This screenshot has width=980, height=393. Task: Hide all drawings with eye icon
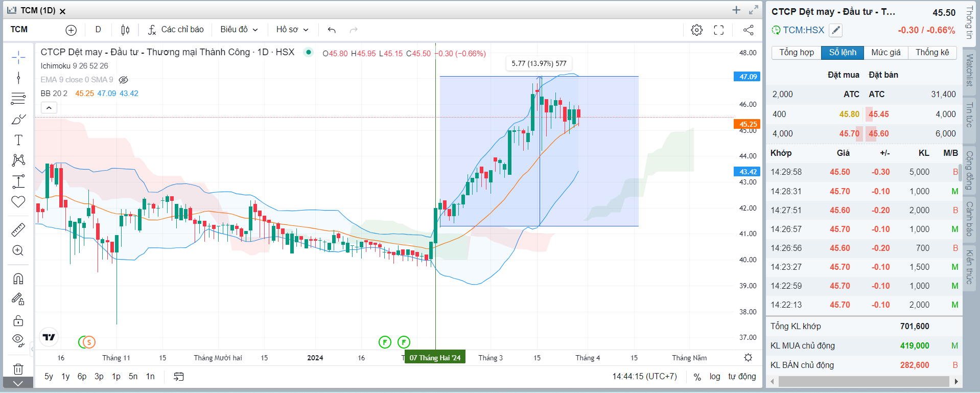18,340
